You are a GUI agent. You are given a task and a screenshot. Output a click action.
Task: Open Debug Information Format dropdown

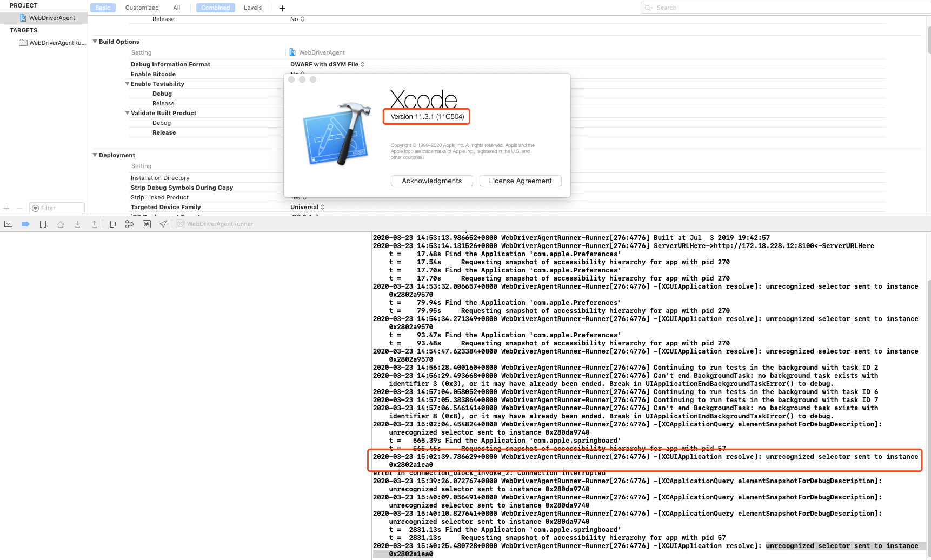(x=328, y=64)
